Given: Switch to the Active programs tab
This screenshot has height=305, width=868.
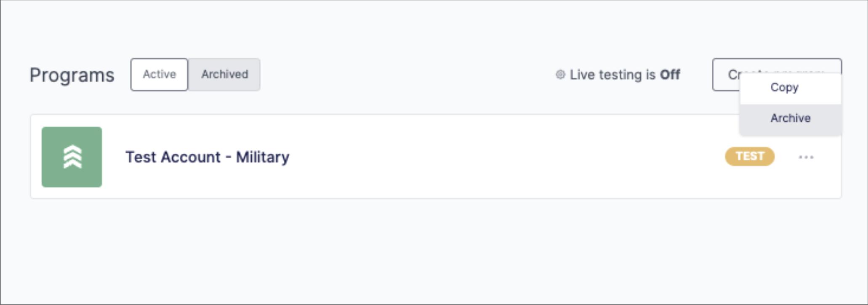Looking at the screenshot, I should (159, 75).
